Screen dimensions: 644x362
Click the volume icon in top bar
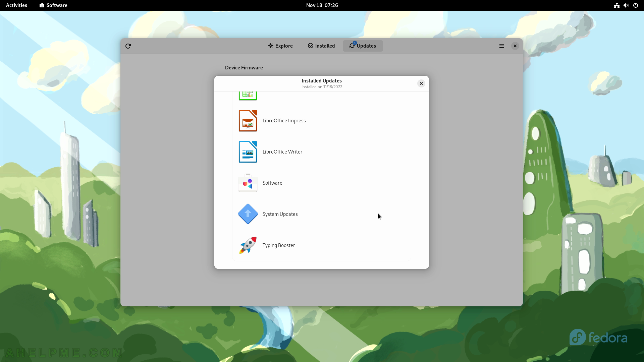tap(626, 5)
